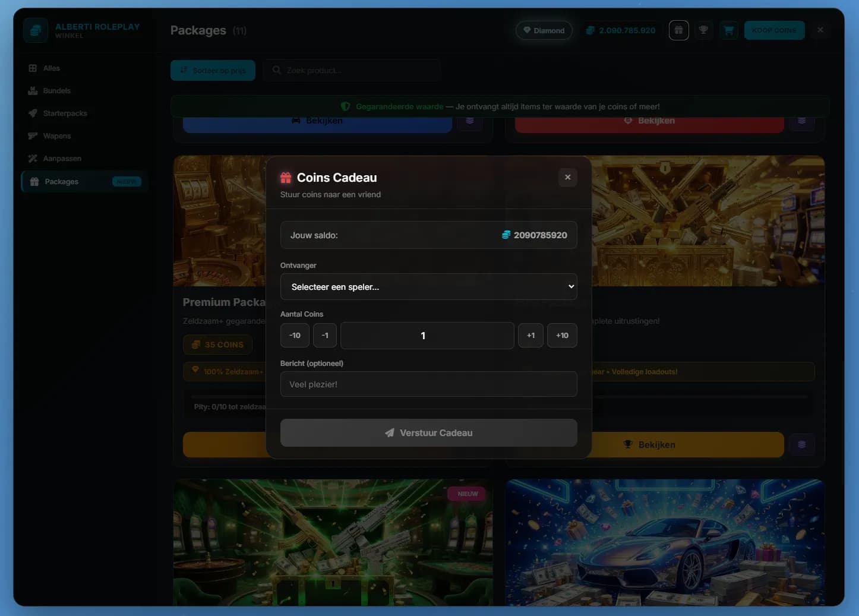Open the trophy leaderboard icon
This screenshot has width=859, height=616.
click(x=703, y=30)
